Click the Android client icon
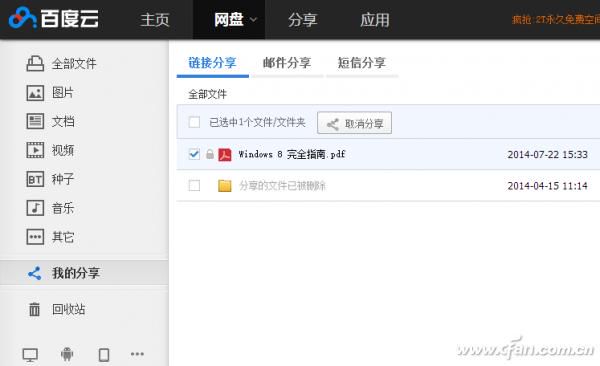Screen dimensions: 600x366 [67, 354]
